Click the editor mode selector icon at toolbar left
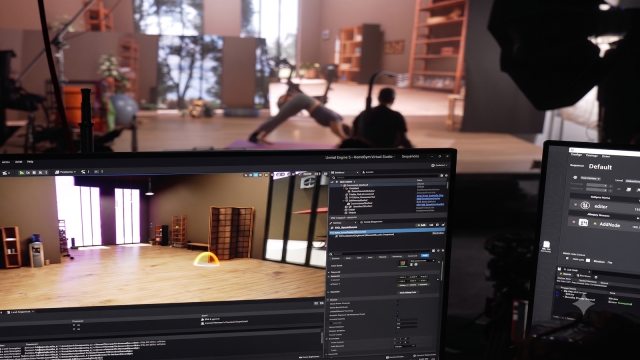The image size is (640, 360). pos(6,173)
